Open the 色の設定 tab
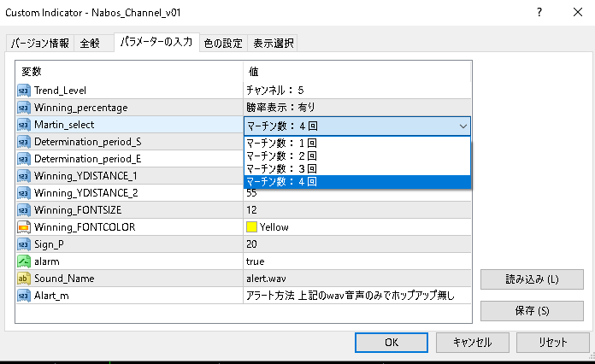This screenshot has height=364, width=595. (x=223, y=44)
